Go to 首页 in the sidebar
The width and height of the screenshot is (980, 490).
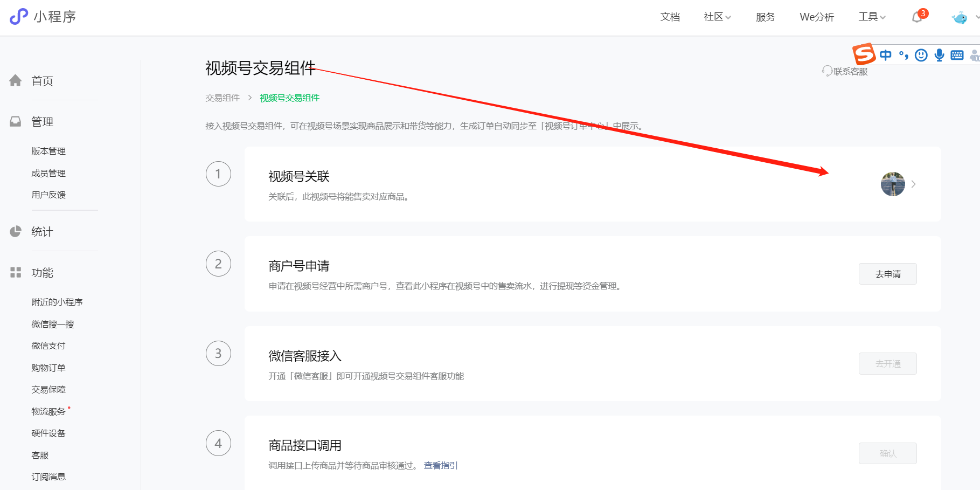(x=43, y=81)
